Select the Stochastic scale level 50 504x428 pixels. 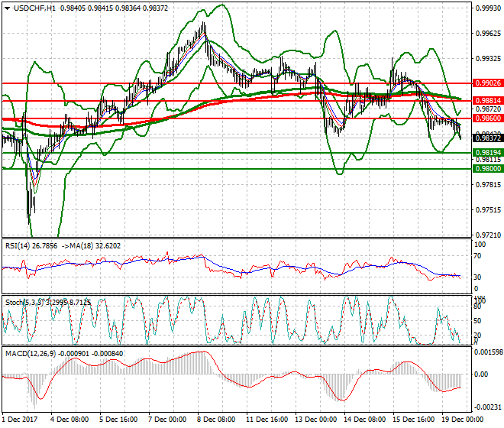(477, 321)
